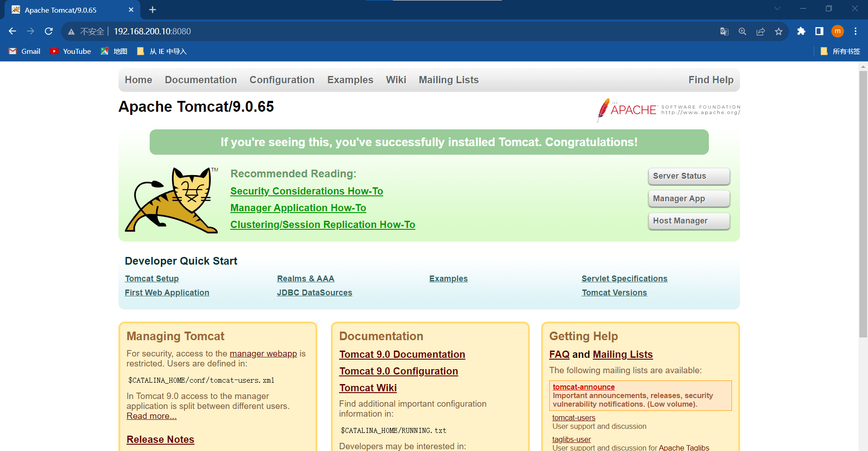This screenshot has height=451, width=868.
Task: Click the Host Manager button
Action: (689, 221)
